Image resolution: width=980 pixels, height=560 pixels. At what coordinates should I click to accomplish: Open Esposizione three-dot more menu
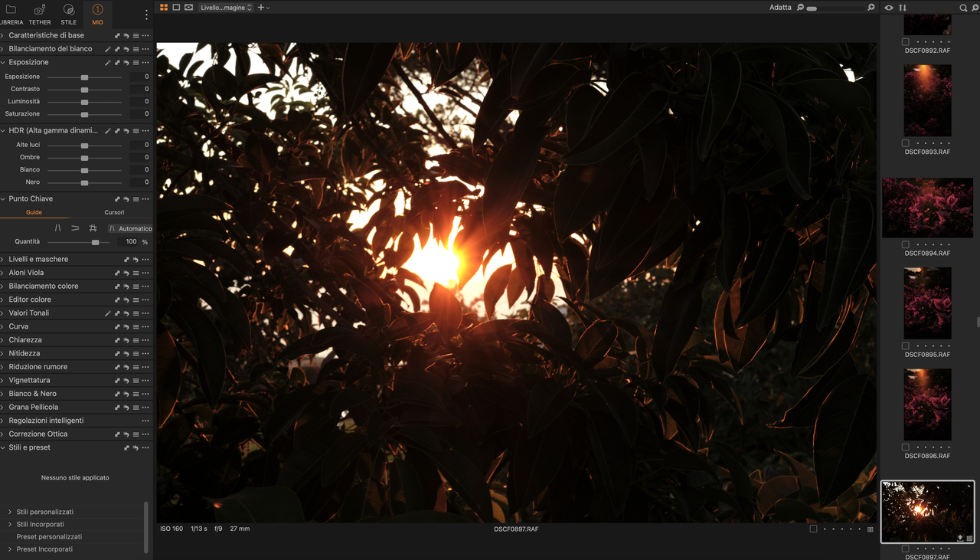(x=145, y=63)
